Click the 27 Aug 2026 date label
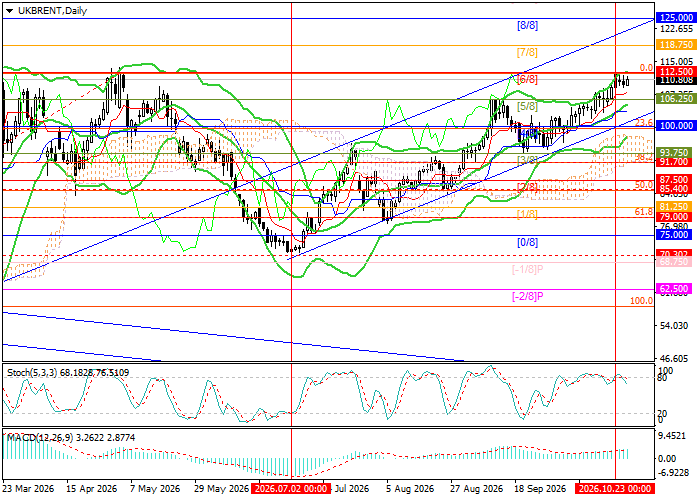Screen dimensions: 700x500 click(x=474, y=489)
